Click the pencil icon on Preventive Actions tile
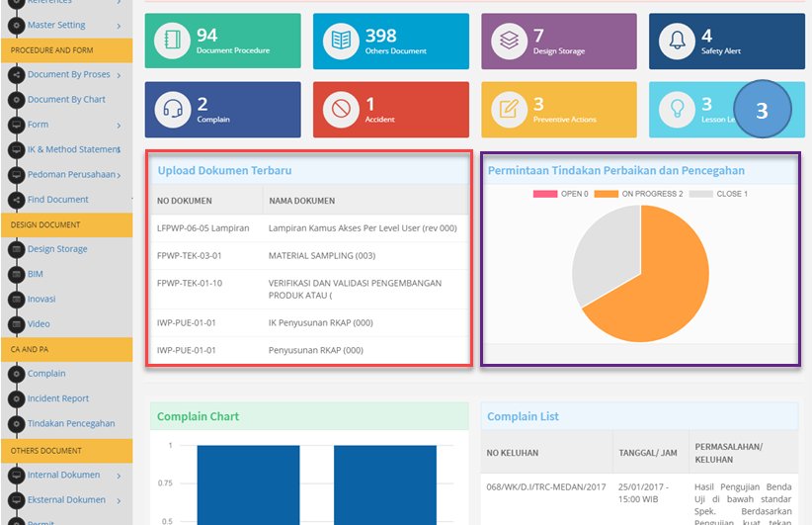 click(x=509, y=110)
